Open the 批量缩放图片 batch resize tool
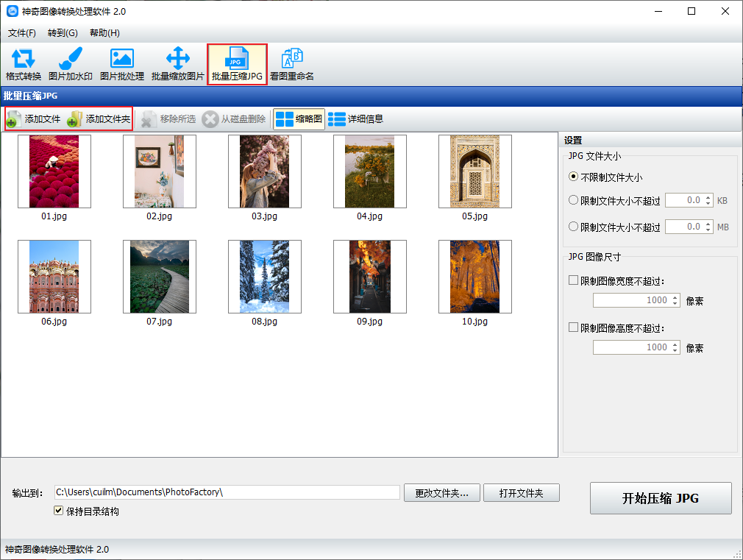This screenshot has width=743, height=560. (178, 65)
